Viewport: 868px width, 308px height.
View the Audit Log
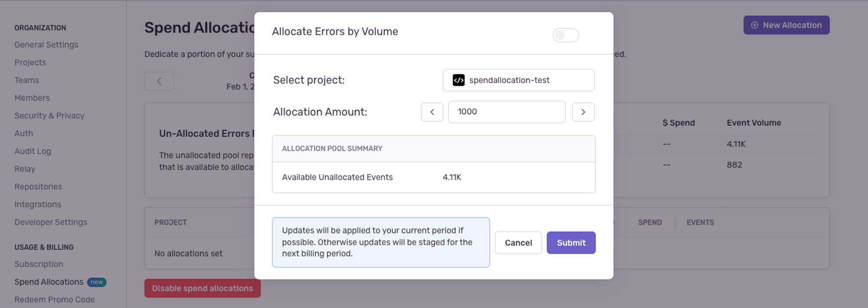(x=33, y=151)
